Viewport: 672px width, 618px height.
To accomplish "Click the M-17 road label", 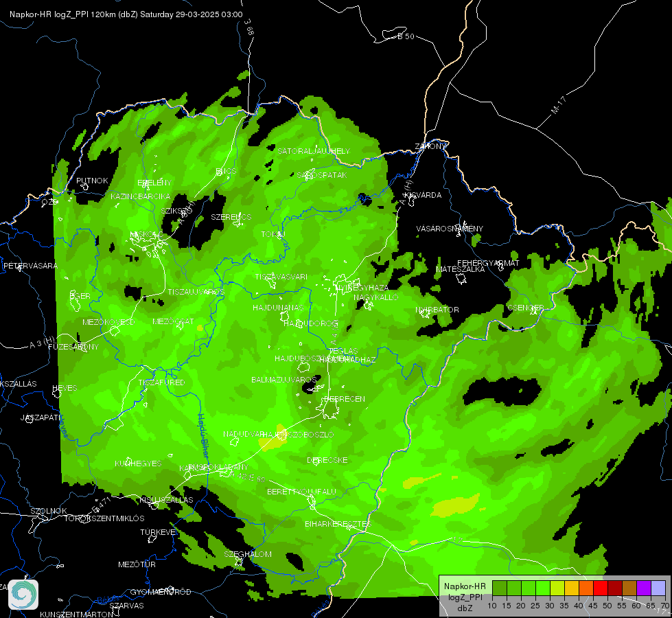I will click(x=559, y=105).
